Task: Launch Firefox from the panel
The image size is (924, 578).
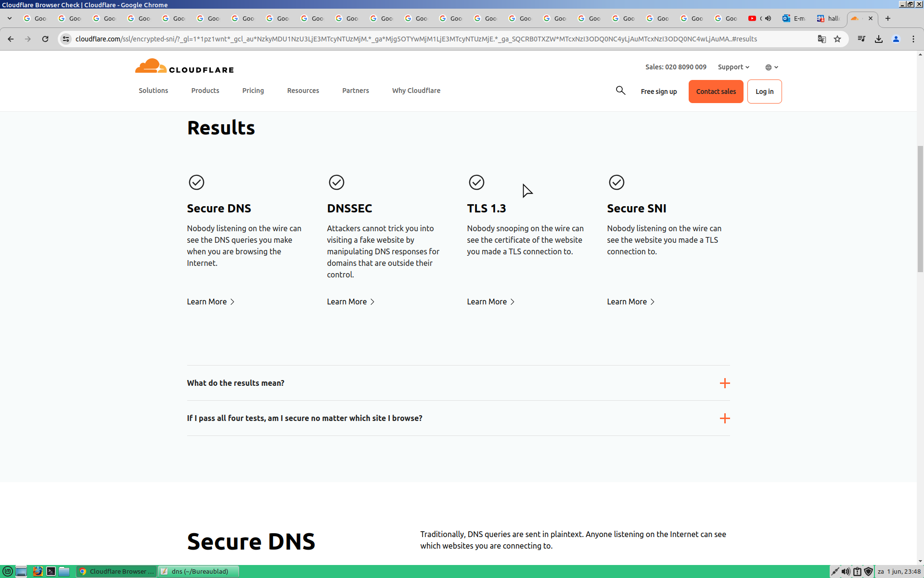Action: (x=38, y=571)
